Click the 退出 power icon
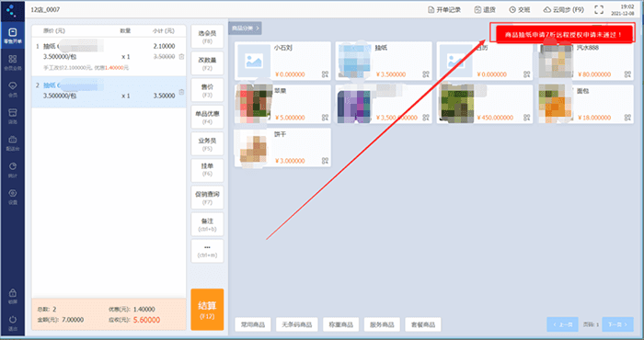 (12, 322)
